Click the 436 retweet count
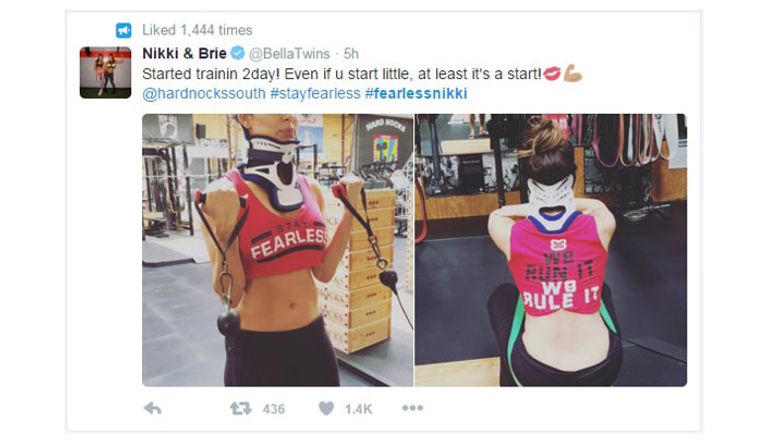The image size is (768, 441). [x=273, y=409]
